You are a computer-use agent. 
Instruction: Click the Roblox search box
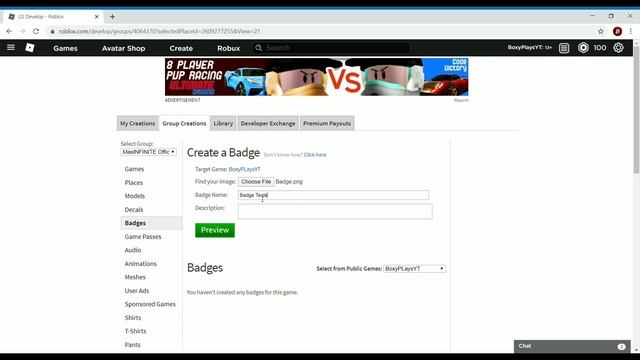coord(331,48)
